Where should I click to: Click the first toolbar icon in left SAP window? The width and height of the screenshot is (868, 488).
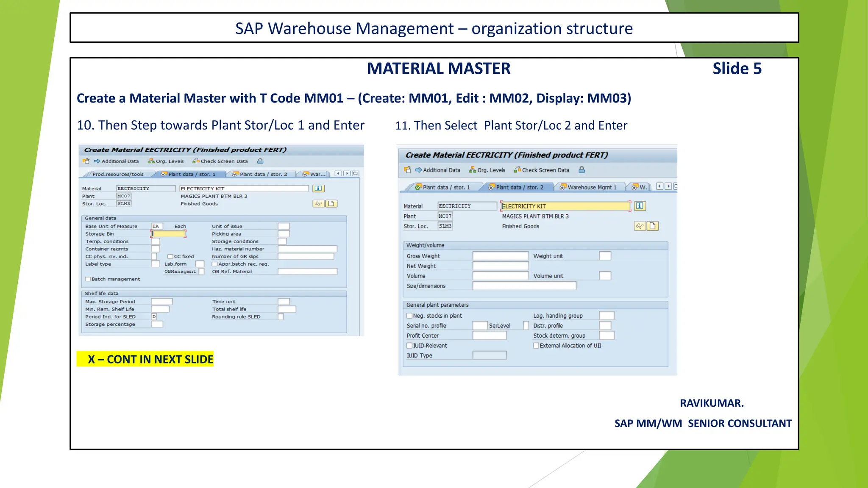86,161
